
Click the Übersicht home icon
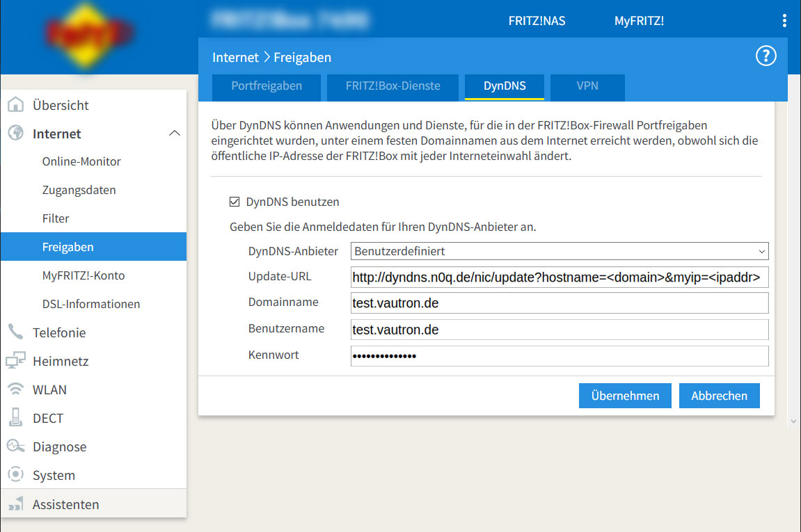pos(16,104)
